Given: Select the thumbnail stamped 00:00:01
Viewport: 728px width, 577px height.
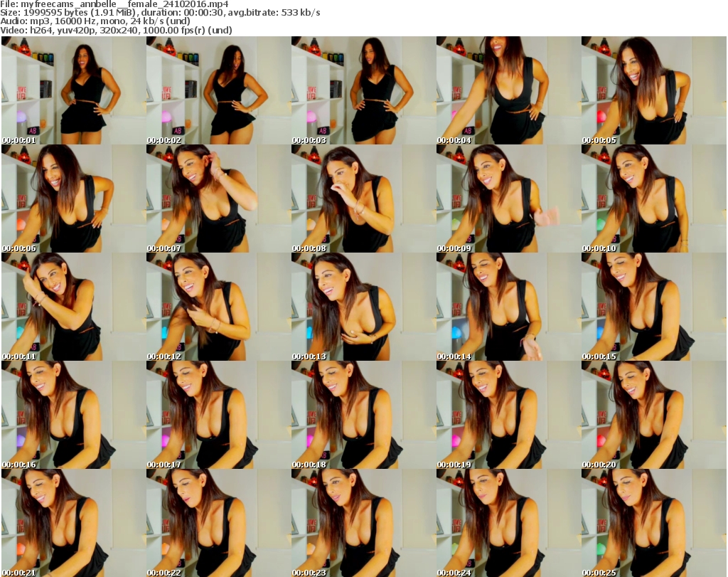Looking at the screenshot, I should pos(73,90).
